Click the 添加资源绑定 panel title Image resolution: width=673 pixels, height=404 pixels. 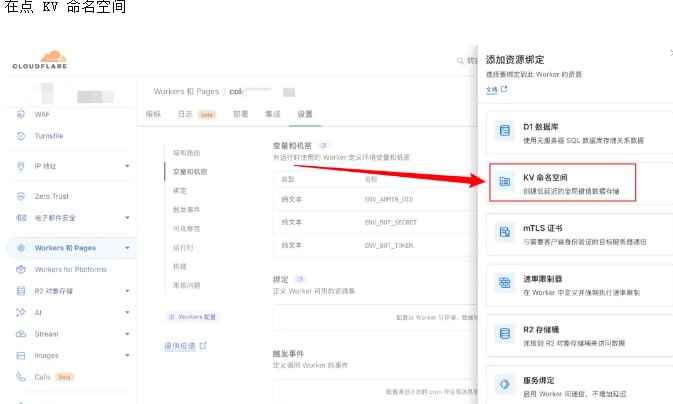[515, 60]
